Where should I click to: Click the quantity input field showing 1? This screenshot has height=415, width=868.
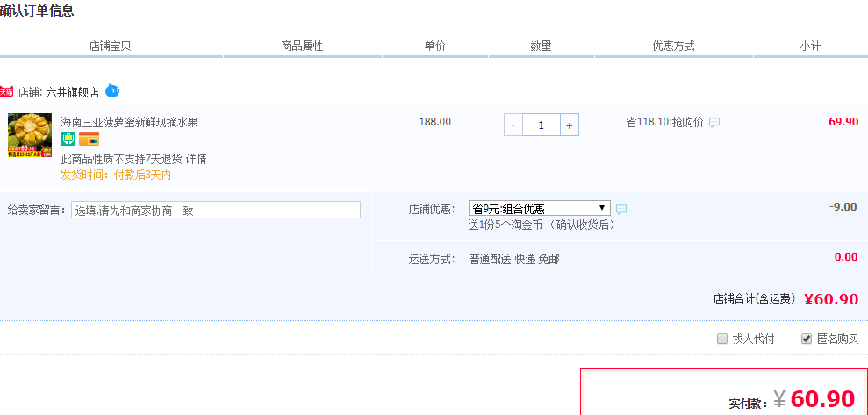point(542,125)
